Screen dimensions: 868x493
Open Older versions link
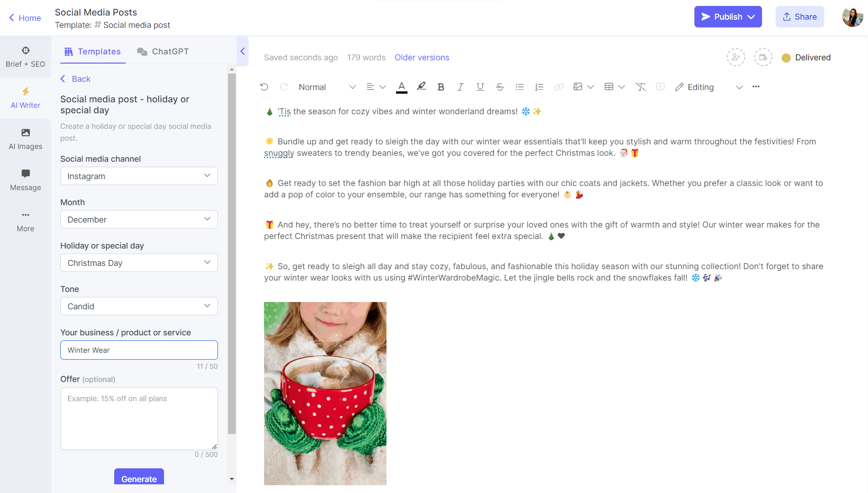(x=422, y=58)
